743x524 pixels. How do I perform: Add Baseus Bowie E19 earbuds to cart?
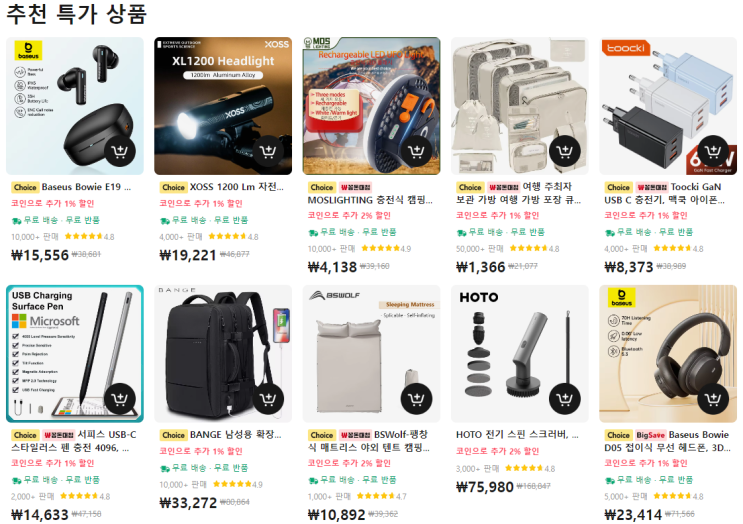119,151
